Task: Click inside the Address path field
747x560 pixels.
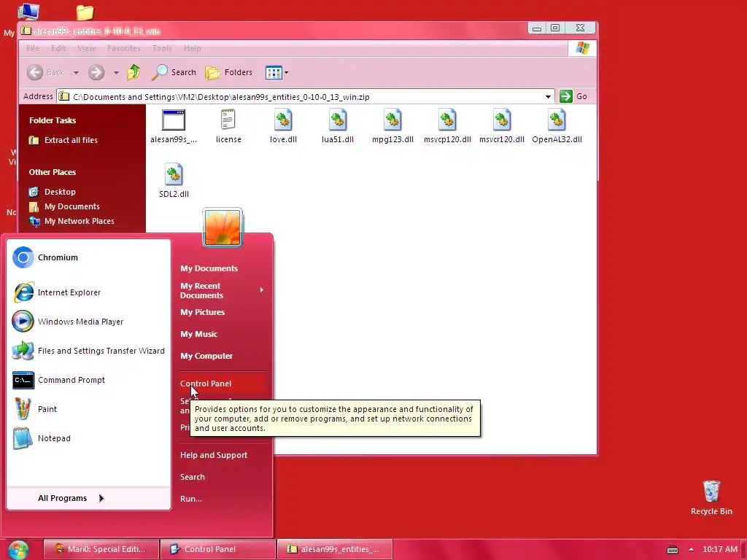Action: coord(305,97)
